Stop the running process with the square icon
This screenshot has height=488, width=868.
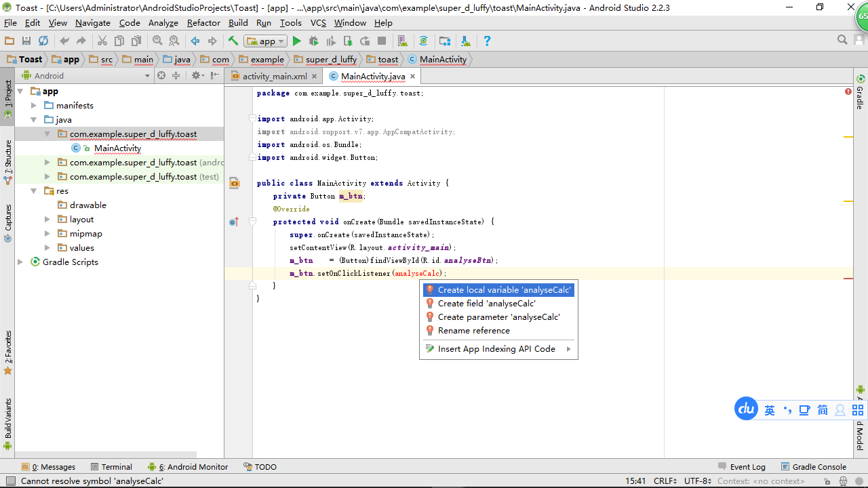(x=382, y=41)
